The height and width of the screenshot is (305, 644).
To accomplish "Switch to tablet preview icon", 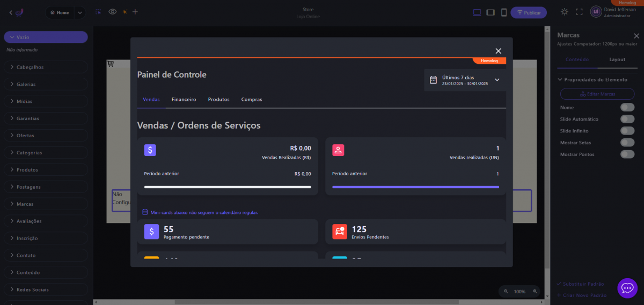I will tap(491, 12).
